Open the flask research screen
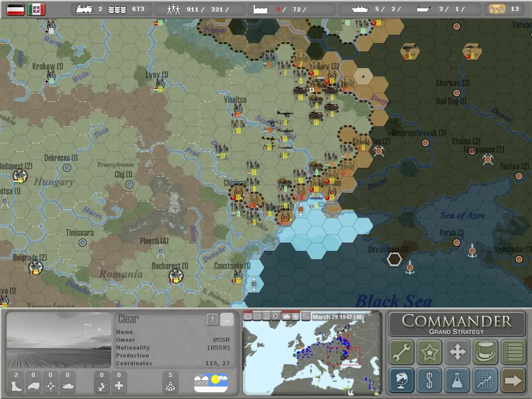 [x=457, y=380]
